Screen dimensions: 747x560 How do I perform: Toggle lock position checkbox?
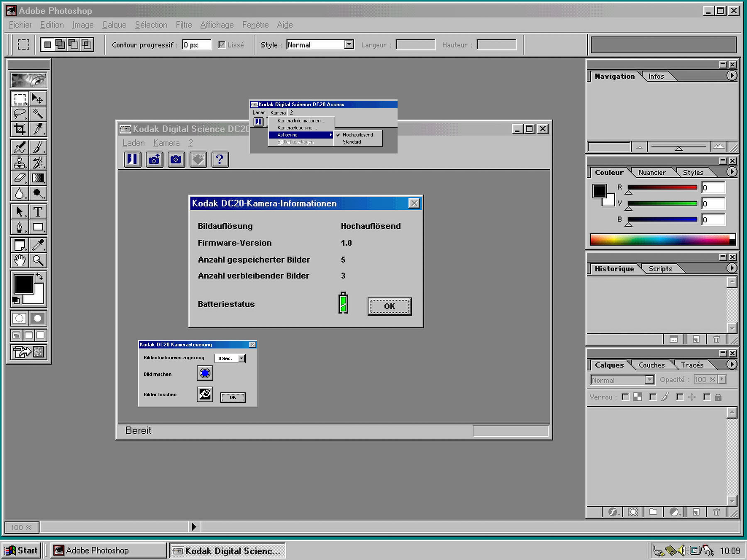coord(680,397)
